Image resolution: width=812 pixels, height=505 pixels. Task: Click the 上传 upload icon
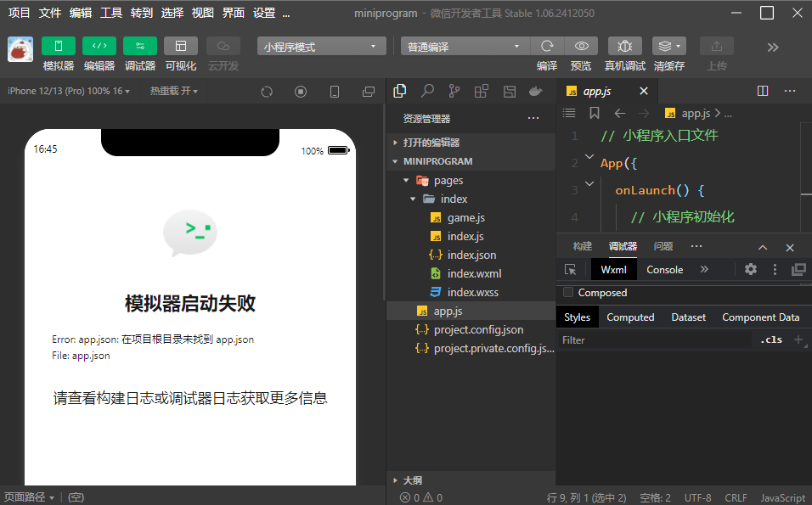tap(717, 46)
